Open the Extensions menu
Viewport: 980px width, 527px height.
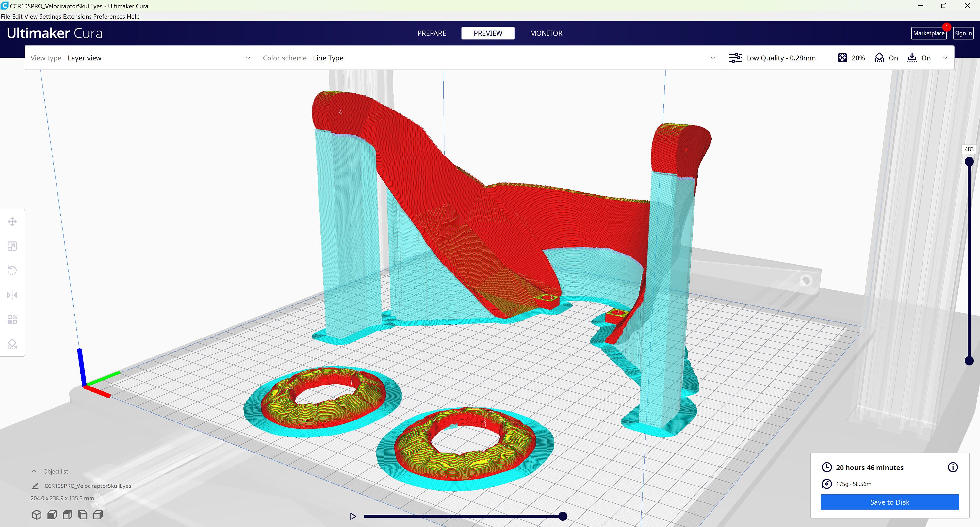pyautogui.click(x=77, y=16)
